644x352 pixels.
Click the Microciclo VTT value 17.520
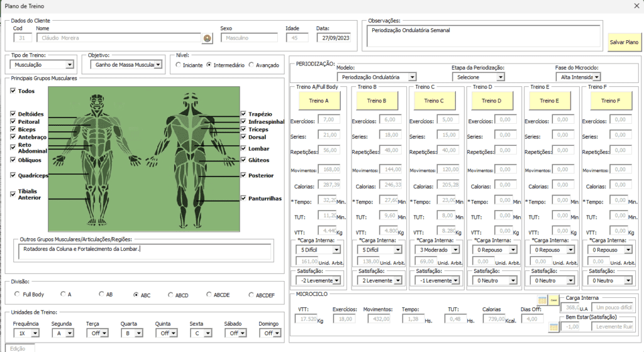306,319
